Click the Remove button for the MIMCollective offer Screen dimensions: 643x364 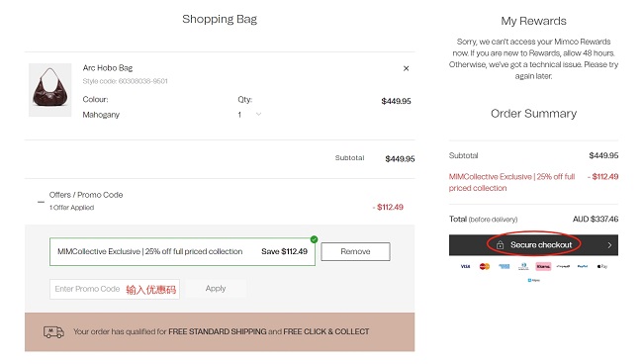[x=355, y=251]
